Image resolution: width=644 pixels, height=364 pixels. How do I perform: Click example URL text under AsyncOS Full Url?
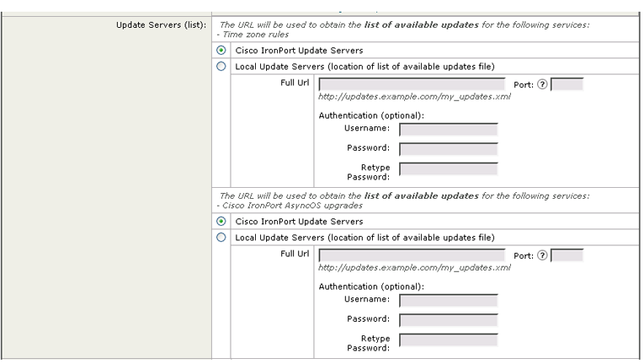pos(414,268)
